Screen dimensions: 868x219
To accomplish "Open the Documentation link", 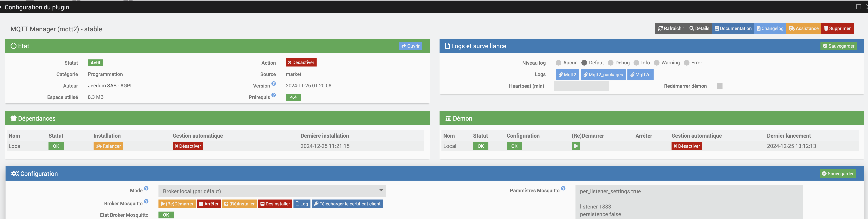I will 733,28.
